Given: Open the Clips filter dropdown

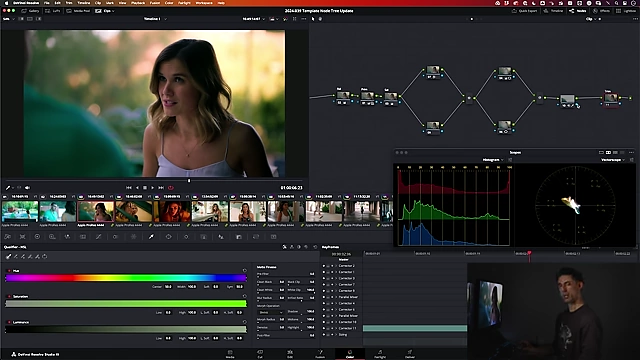Looking at the screenshot, I should (x=105, y=11).
